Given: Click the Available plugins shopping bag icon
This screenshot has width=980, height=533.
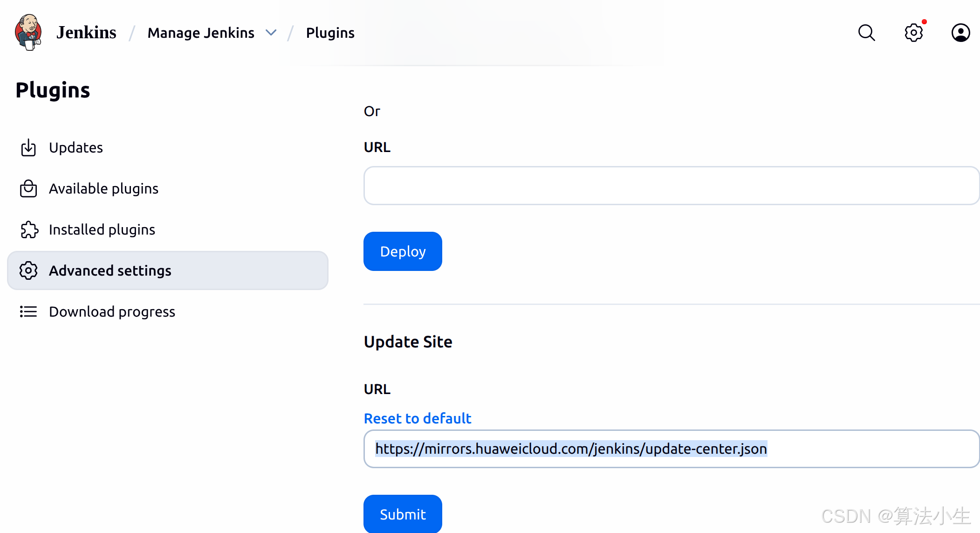Looking at the screenshot, I should pos(28,188).
